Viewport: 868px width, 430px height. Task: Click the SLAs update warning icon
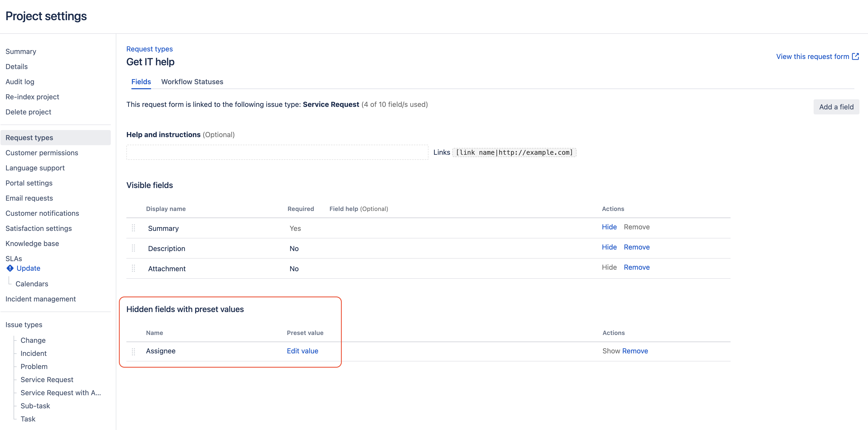coord(10,268)
